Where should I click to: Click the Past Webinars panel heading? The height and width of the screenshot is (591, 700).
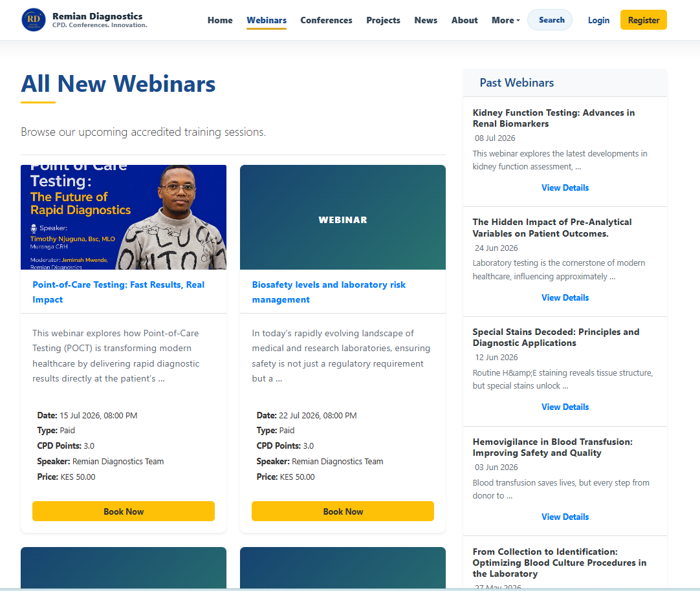pos(516,83)
